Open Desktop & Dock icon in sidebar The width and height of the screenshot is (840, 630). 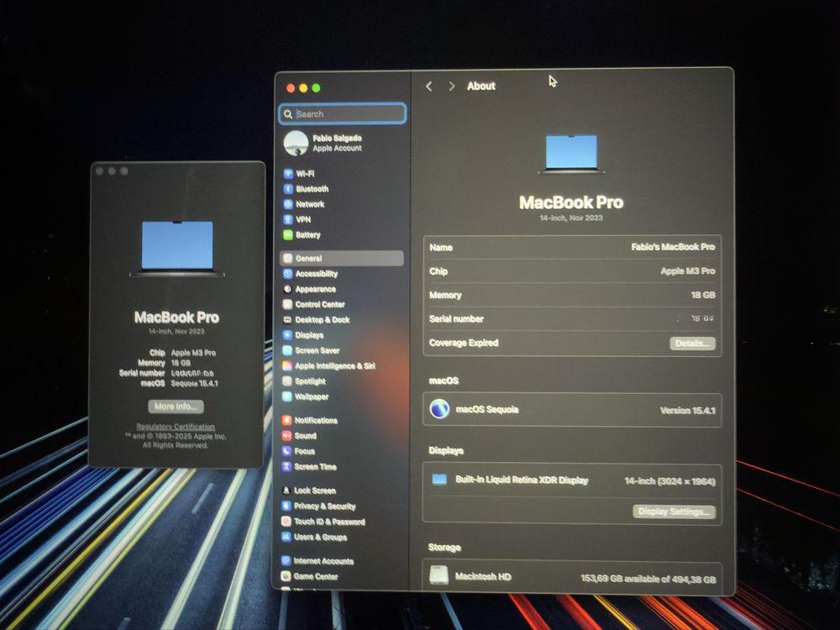point(287,320)
